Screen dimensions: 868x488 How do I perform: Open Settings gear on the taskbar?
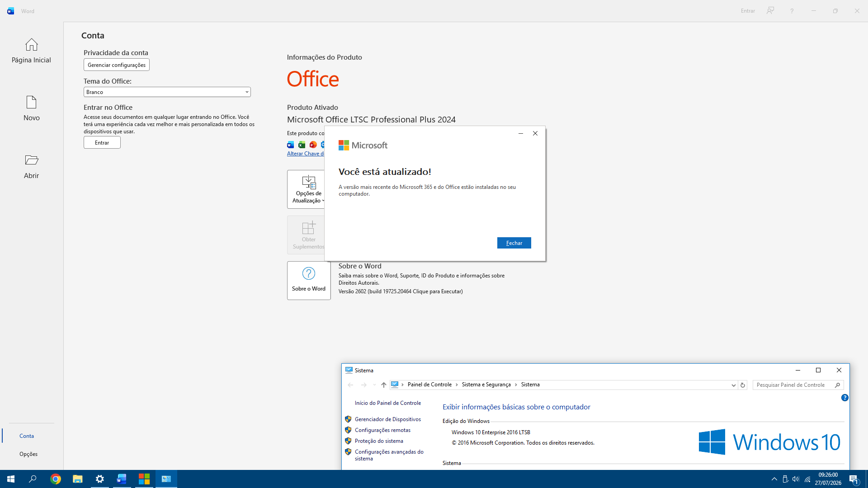(x=100, y=479)
